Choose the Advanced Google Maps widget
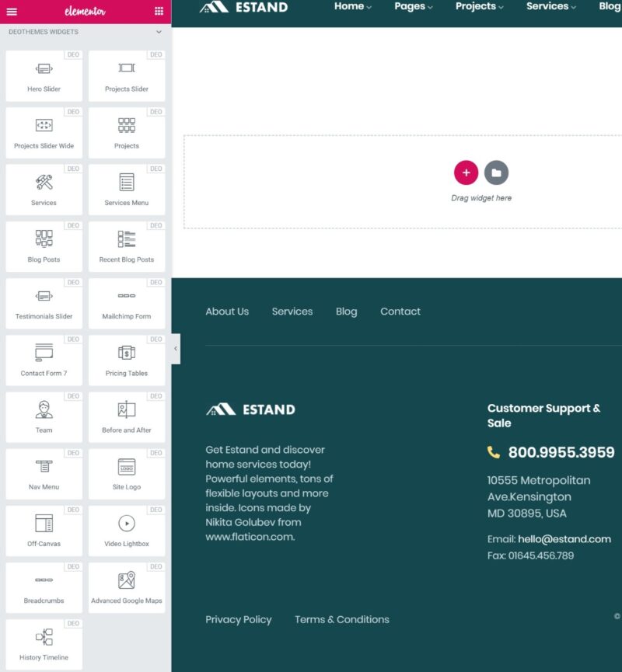The width and height of the screenshot is (622, 672). (127, 587)
